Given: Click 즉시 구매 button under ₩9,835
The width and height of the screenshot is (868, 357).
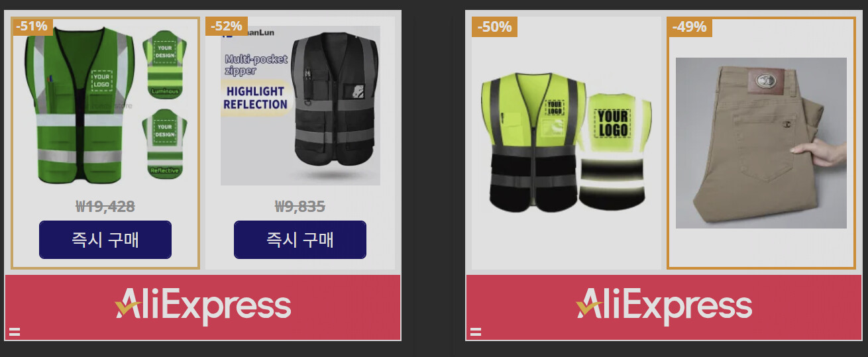Looking at the screenshot, I should point(300,240).
